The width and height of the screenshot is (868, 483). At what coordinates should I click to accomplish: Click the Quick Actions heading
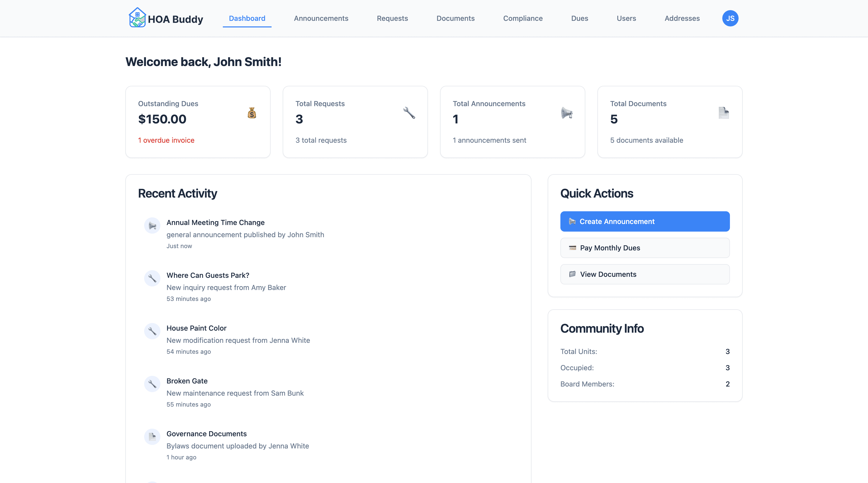pos(597,194)
